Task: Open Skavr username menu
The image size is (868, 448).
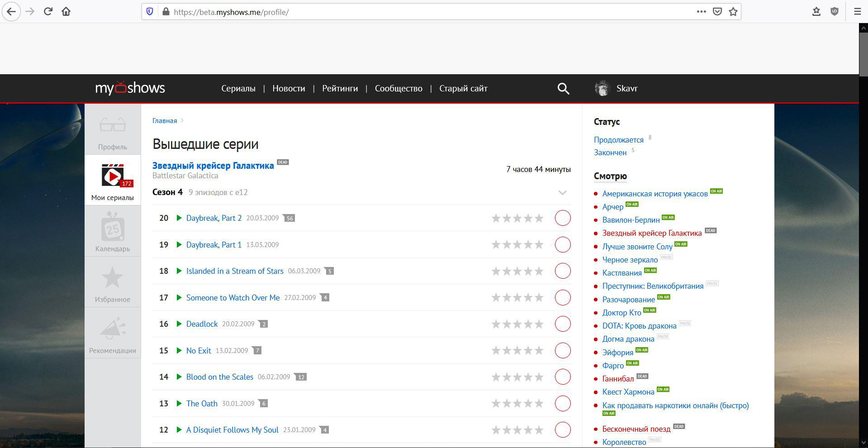Action: click(627, 89)
